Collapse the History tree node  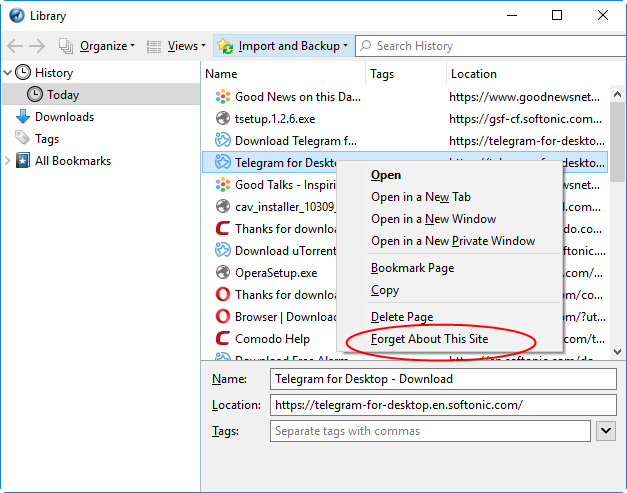[x=7, y=73]
